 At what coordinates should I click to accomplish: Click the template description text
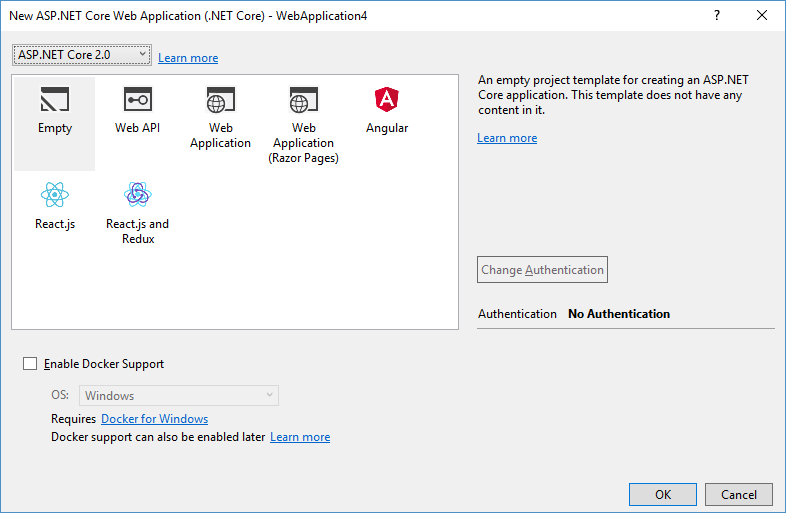(613, 95)
